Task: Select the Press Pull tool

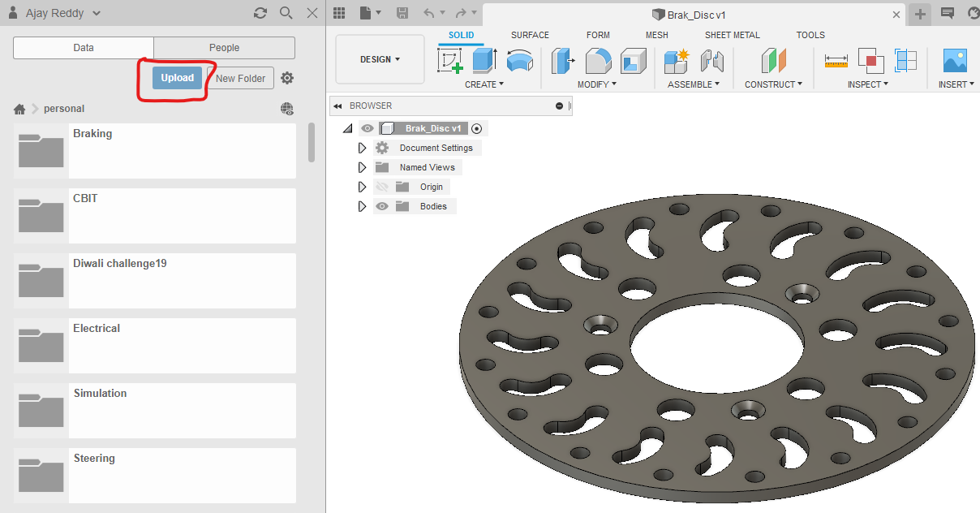Action: click(563, 60)
